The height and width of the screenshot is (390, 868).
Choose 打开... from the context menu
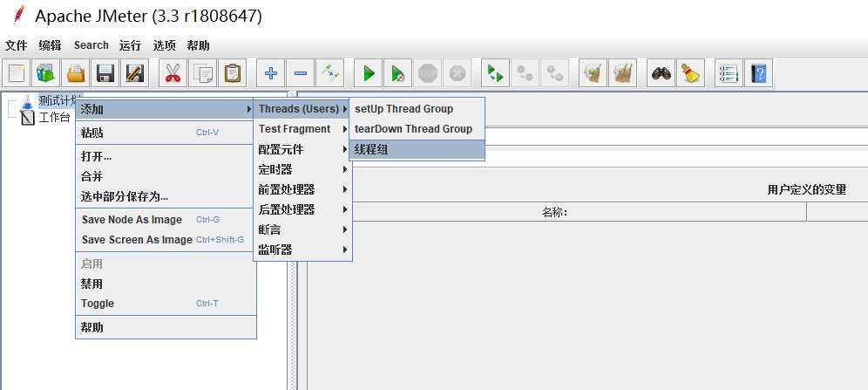tap(166, 156)
